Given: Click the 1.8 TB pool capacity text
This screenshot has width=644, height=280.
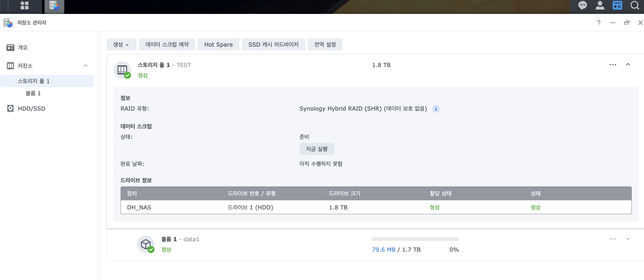Looking at the screenshot, I should [x=381, y=65].
